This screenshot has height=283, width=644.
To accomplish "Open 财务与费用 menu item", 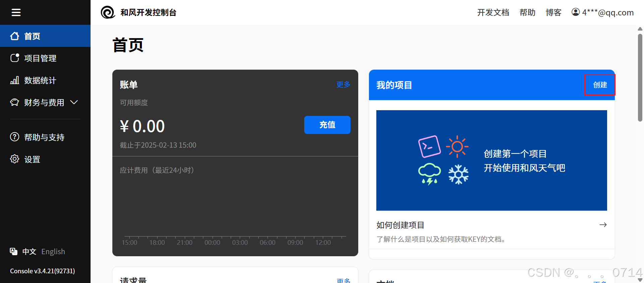I will pos(45,102).
